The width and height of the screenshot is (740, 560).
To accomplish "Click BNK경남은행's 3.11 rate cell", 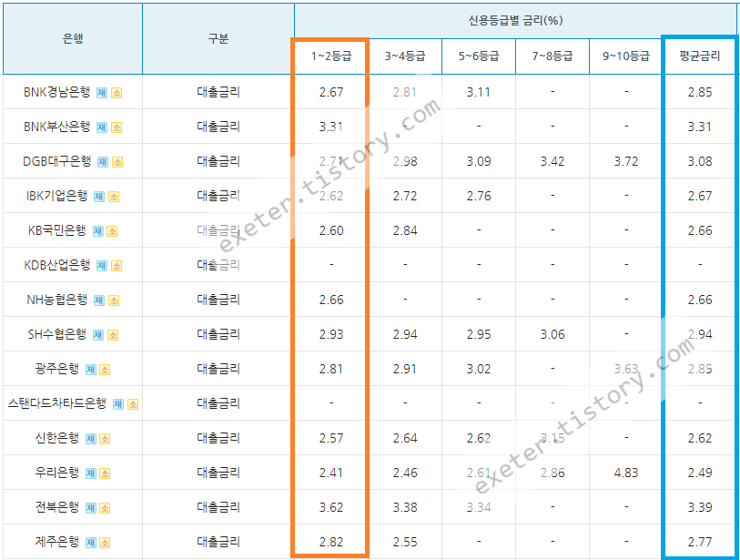I will point(479,92).
